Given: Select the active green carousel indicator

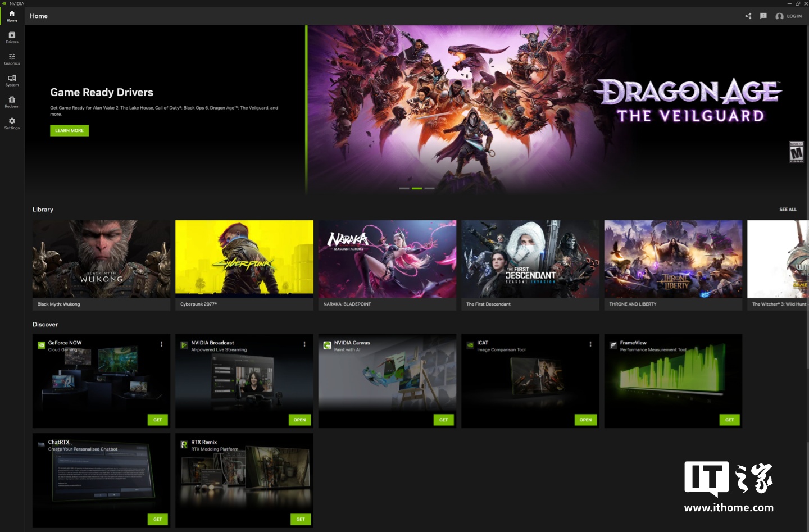Looking at the screenshot, I should pyautogui.click(x=417, y=188).
